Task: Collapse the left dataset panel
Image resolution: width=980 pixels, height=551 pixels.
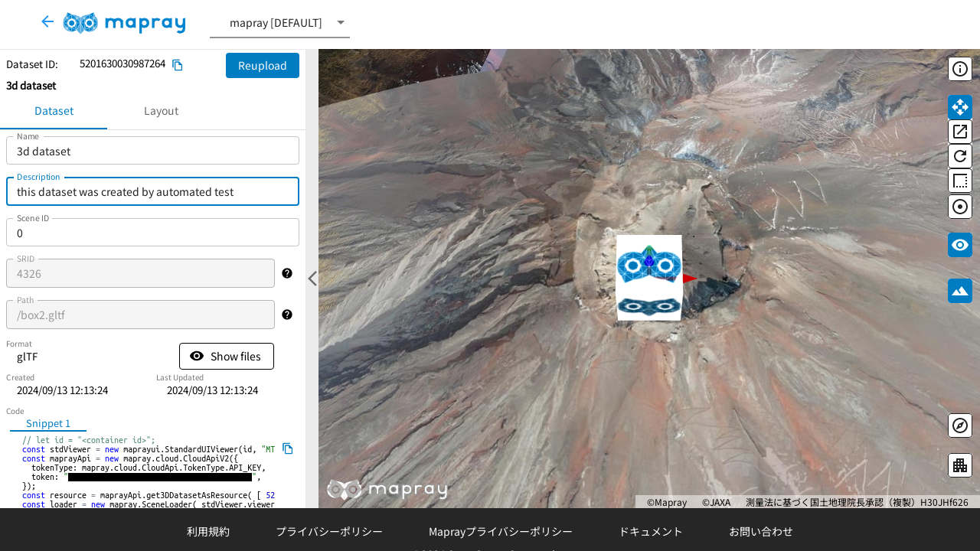Action: (x=312, y=279)
